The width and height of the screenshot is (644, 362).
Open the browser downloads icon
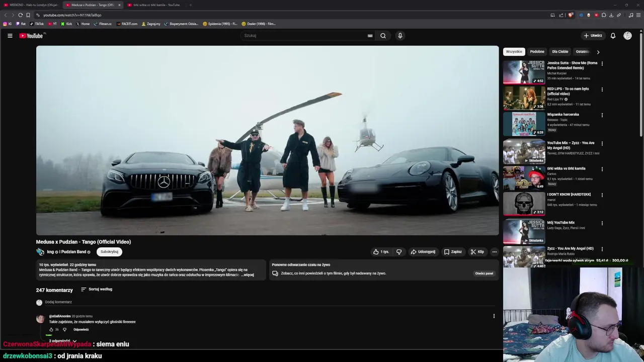(x=611, y=15)
